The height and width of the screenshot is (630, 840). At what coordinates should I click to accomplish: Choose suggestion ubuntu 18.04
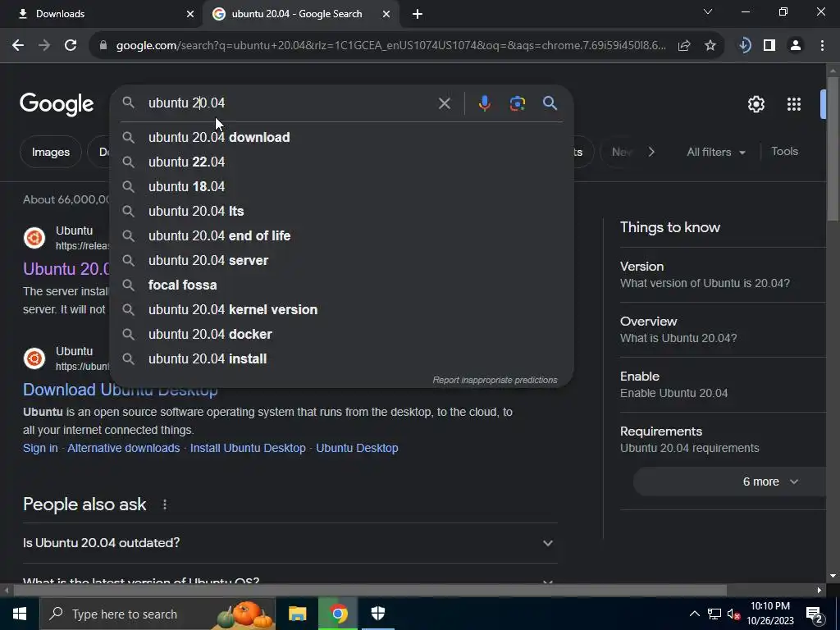[x=342, y=186]
